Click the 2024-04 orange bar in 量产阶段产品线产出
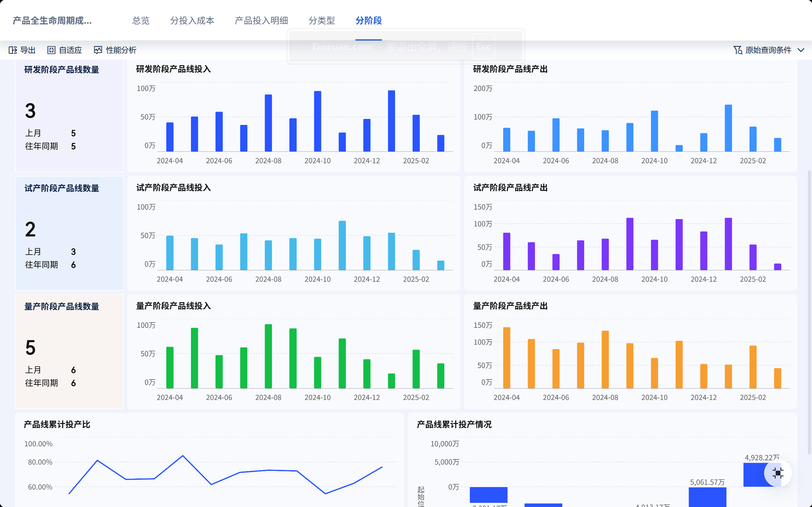 [x=507, y=358]
